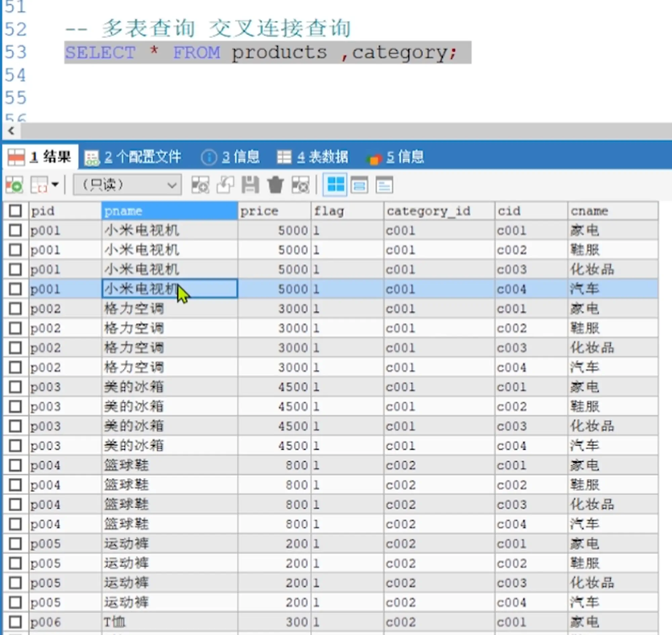Check the p004 篮球鞋 row with cid c001
Image resolution: width=672 pixels, height=635 pixels.
[x=15, y=465]
